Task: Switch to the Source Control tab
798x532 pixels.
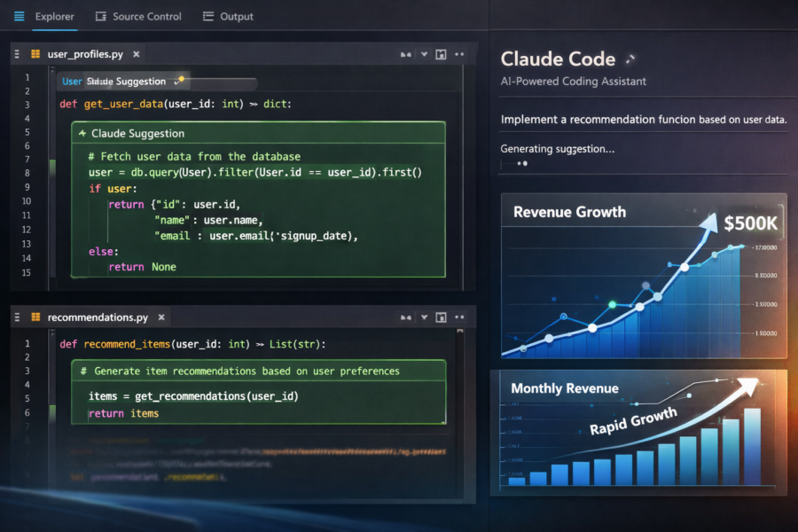Action: pyautogui.click(x=146, y=16)
